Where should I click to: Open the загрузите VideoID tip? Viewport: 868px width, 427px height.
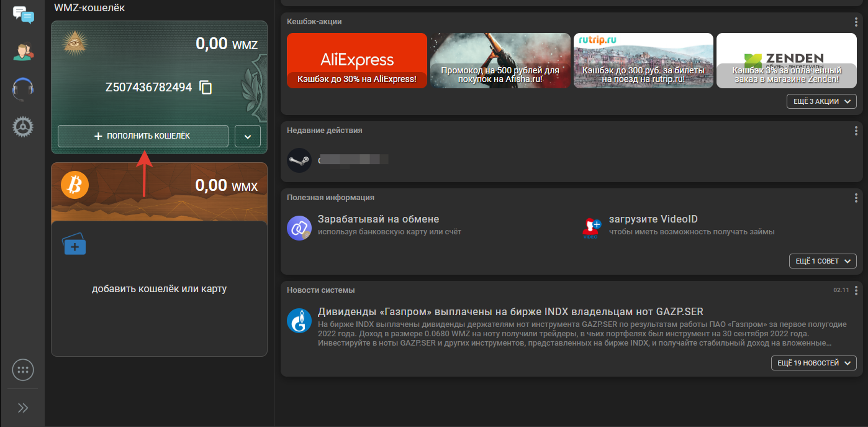[x=653, y=219]
